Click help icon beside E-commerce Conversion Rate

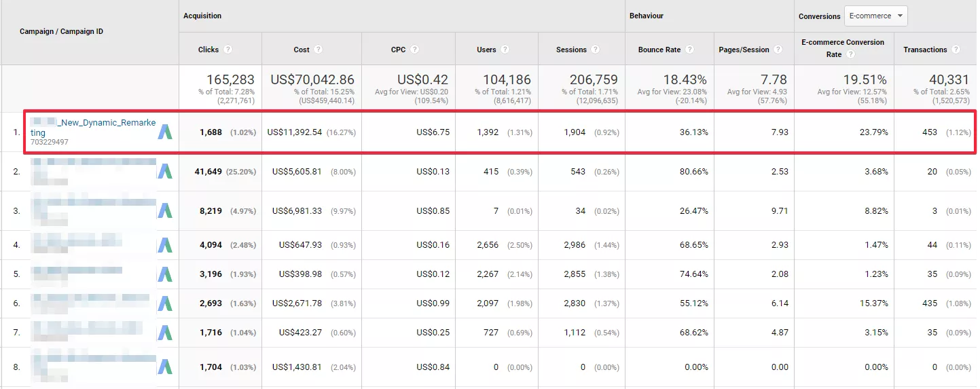(851, 54)
